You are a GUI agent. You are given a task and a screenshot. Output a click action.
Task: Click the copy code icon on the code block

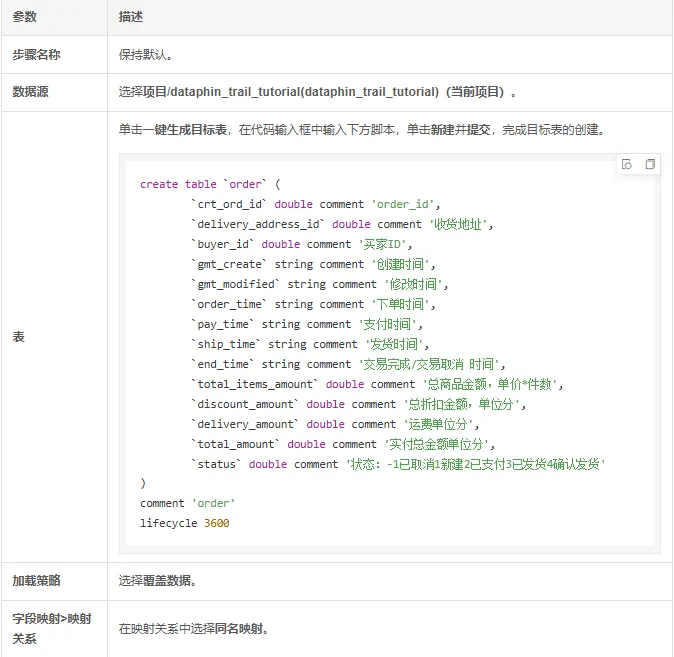pos(650,164)
